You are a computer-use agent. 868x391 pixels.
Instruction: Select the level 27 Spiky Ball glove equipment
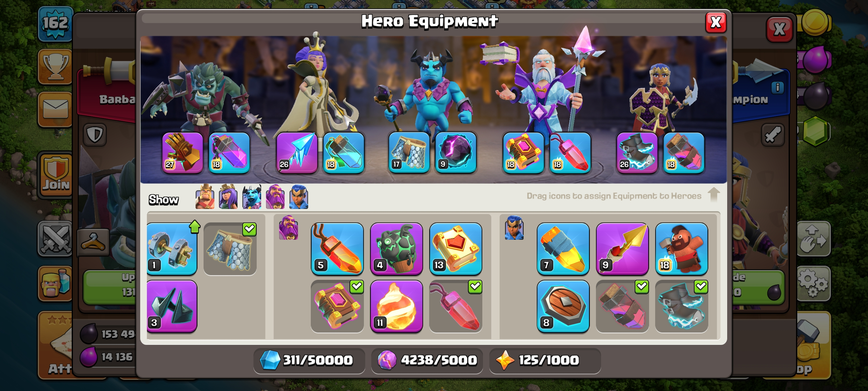click(x=182, y=152)
